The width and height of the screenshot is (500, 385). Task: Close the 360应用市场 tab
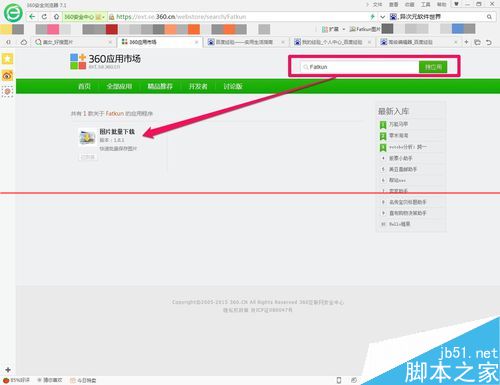point(196,42)
